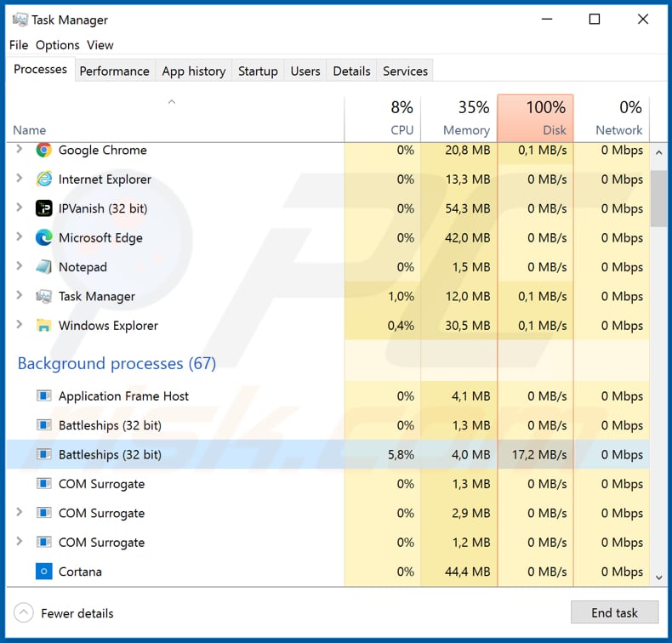Expand the Notepad process group
This screenshot has height=643, width=672.
[20, 266]
